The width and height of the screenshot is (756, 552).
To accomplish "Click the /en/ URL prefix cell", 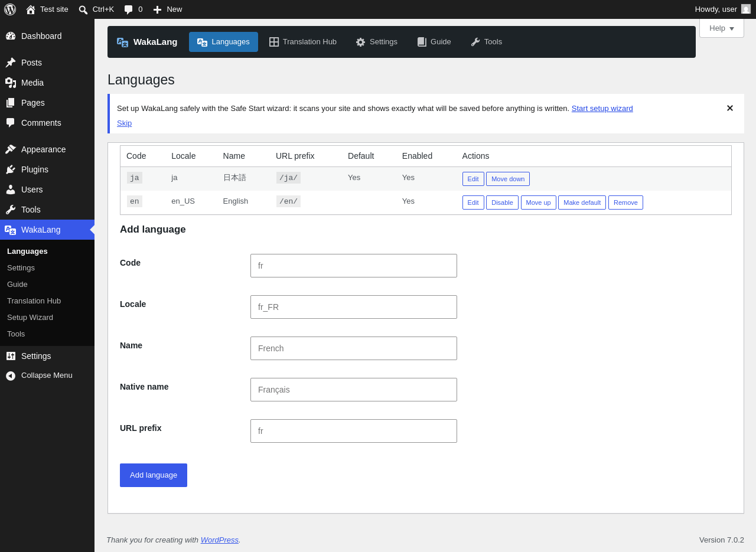I will tap(288, 201).
